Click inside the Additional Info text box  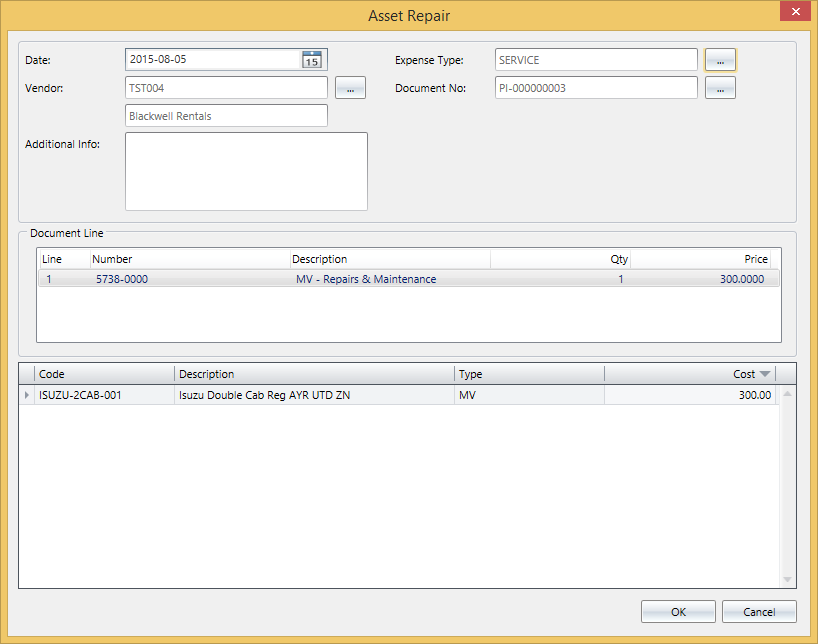coord(246,171)
